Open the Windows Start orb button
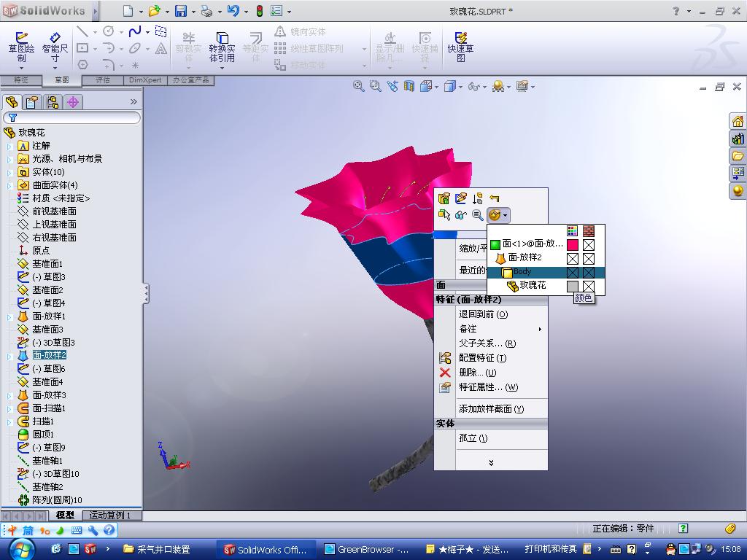 22,550
